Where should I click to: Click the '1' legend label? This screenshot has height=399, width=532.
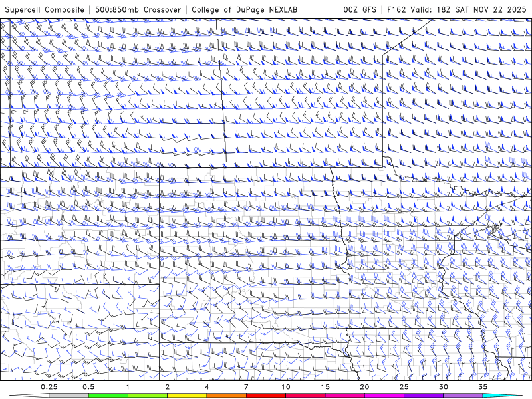click(128, 387)
